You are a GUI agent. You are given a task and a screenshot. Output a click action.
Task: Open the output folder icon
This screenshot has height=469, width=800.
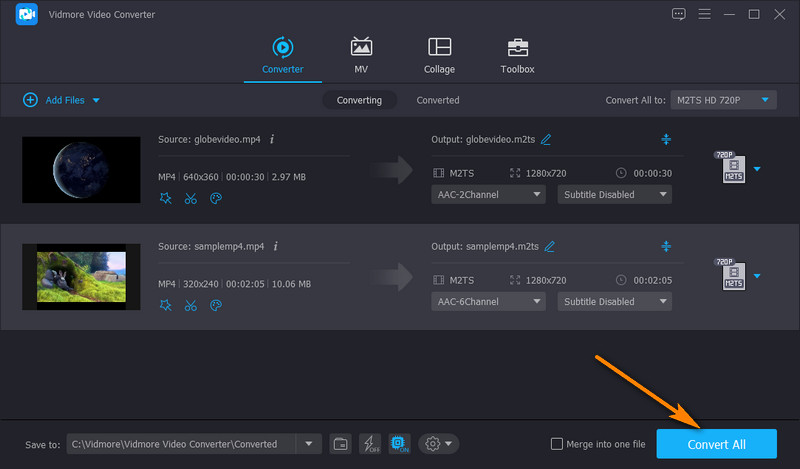point(341,444)
